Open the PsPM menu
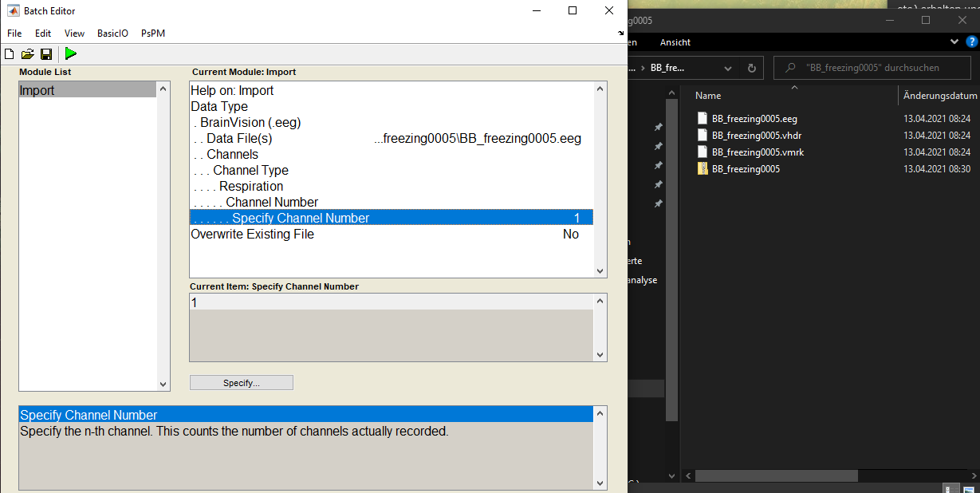Screen dimensions: 980x493 [x=152, y=33]
